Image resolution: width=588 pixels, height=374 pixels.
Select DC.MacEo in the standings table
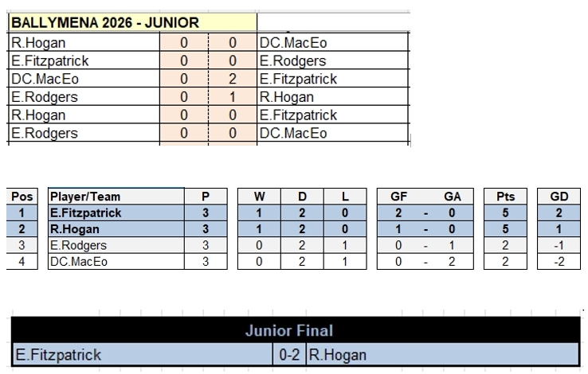click(80, 261)
